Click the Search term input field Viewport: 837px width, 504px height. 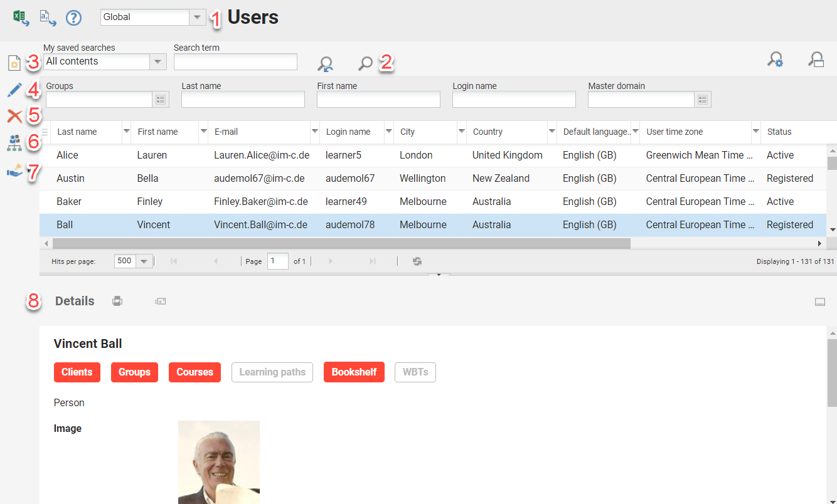(x=235, y=61)
